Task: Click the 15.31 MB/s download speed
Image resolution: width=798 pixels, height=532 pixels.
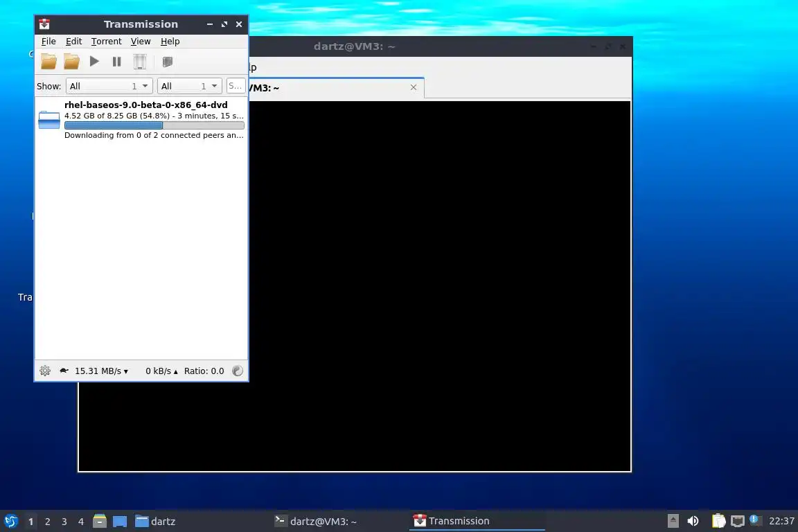Action: [x=101, y=371]
